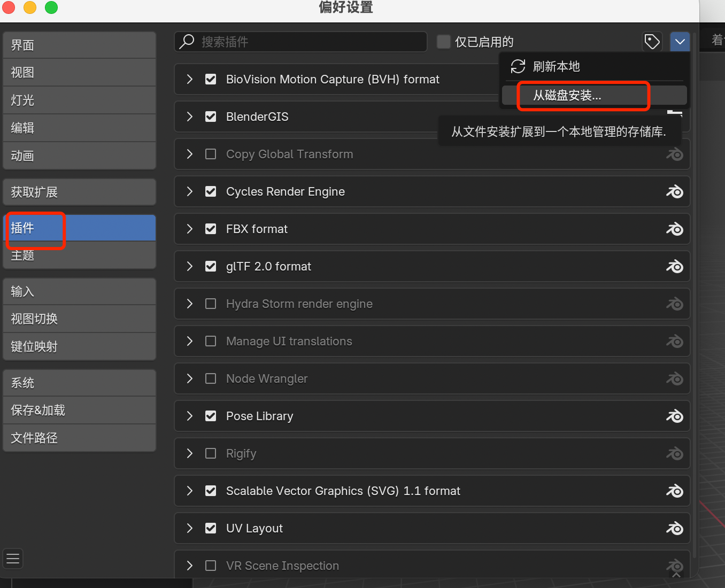Expand Scalable Vector Graphics add-on details

189,491
